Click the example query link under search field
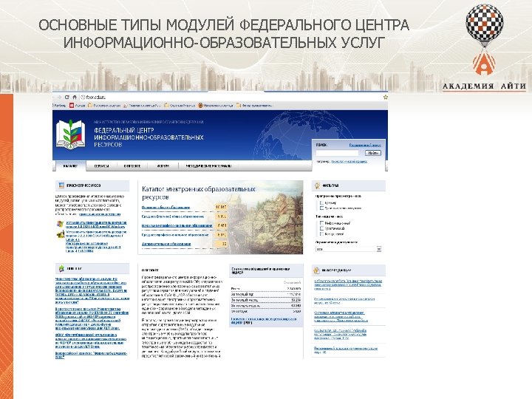The height and width of the screenshot is (399, 532). (349, 162)
